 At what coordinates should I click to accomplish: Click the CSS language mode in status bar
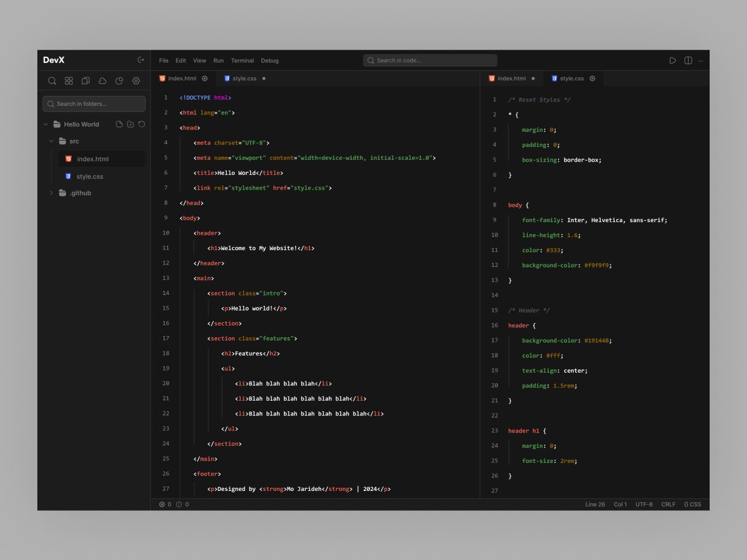692,505
